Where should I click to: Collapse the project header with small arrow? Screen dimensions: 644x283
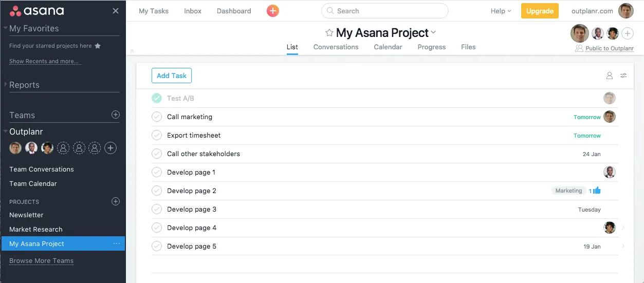pos(132,51)
